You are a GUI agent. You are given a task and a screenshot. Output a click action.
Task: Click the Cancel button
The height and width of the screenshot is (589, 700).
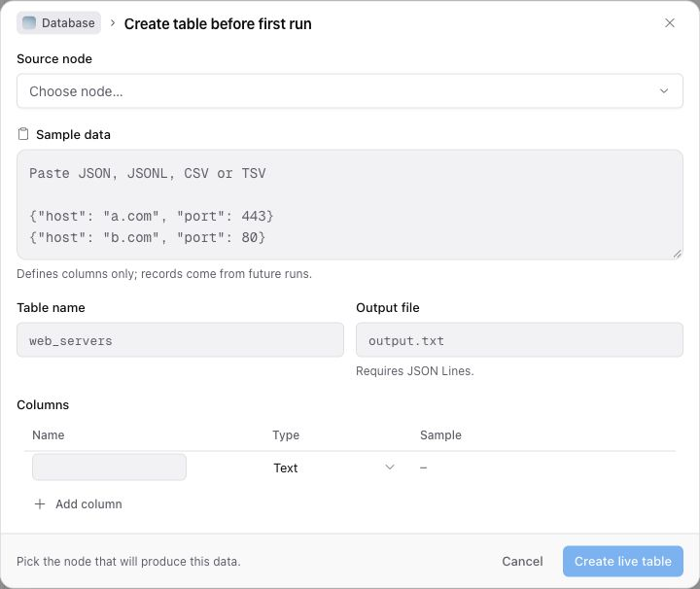pos(522,561)
